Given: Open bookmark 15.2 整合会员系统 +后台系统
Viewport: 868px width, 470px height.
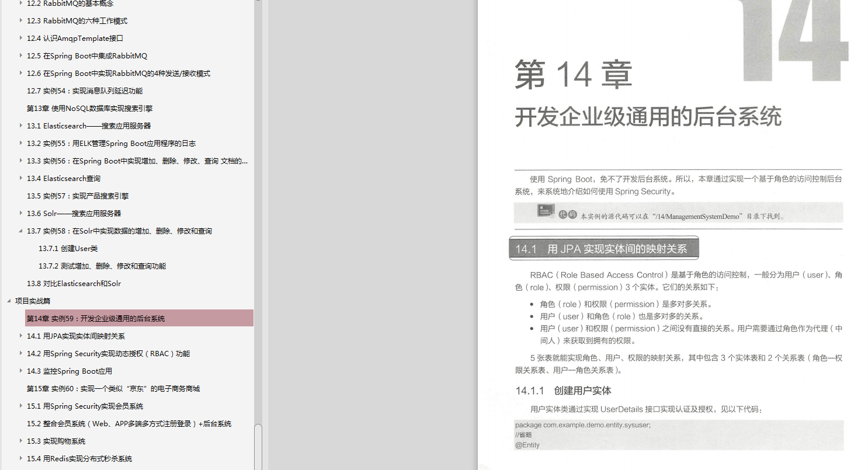Looking at the screenshot, I should click(x=129, y=424).
